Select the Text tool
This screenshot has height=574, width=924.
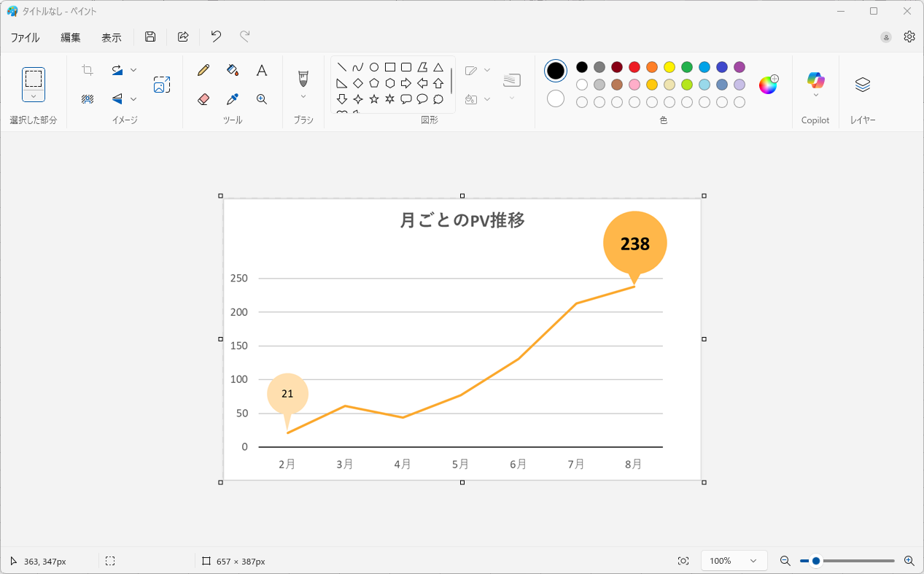(262, 70)
